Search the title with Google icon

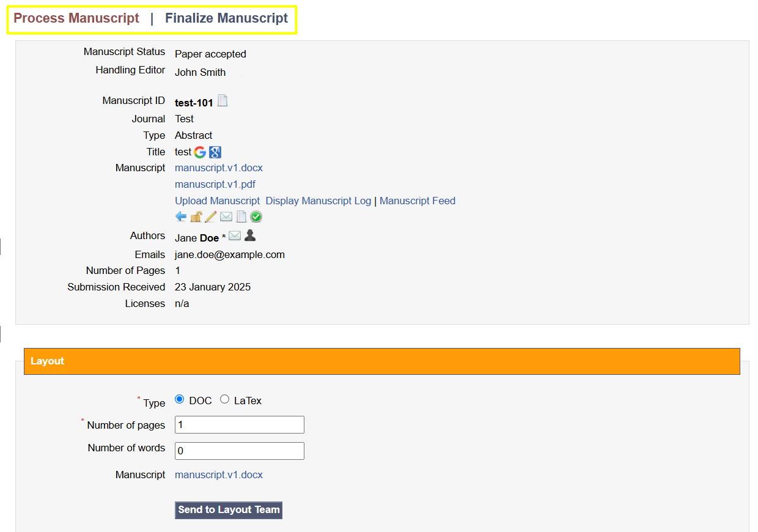[x=200, y=152]
